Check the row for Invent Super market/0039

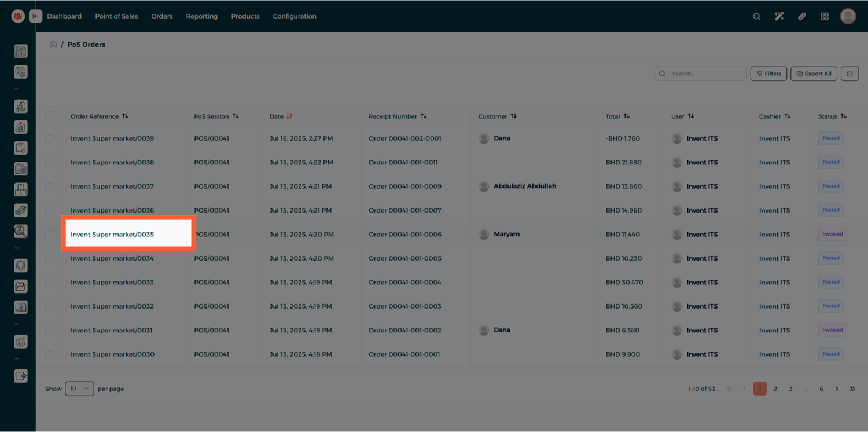click(49, 138)
